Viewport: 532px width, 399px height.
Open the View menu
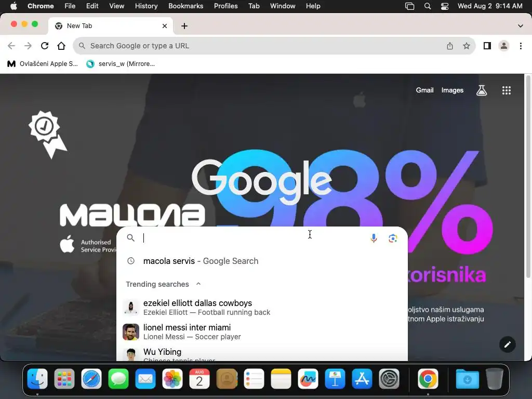click(x=116, y=6)
